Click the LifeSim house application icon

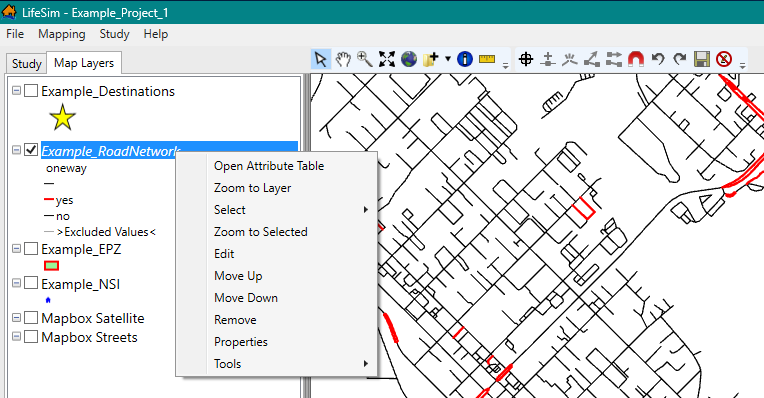coord(9,12)
